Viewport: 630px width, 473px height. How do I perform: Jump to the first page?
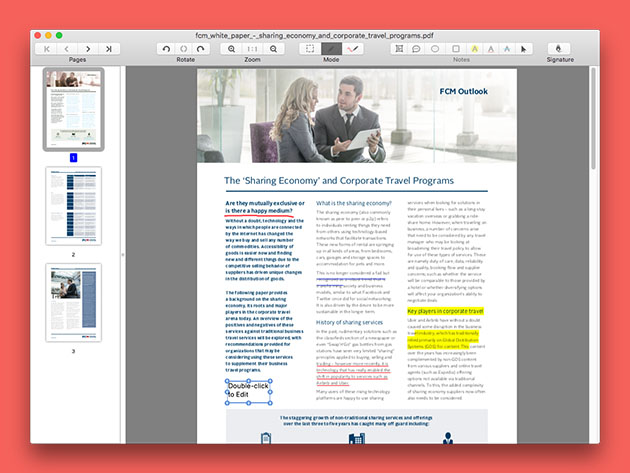tap(45, 48)
